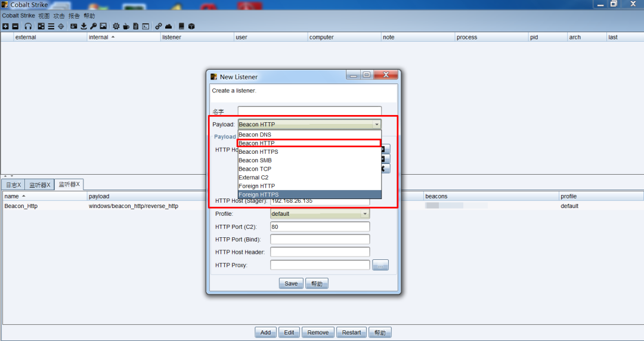Click the HTTP Port (Bind) field
Image resolution: width=644 pixels, height=341 pixels.
pyautogui.click(x=320, y=239)
